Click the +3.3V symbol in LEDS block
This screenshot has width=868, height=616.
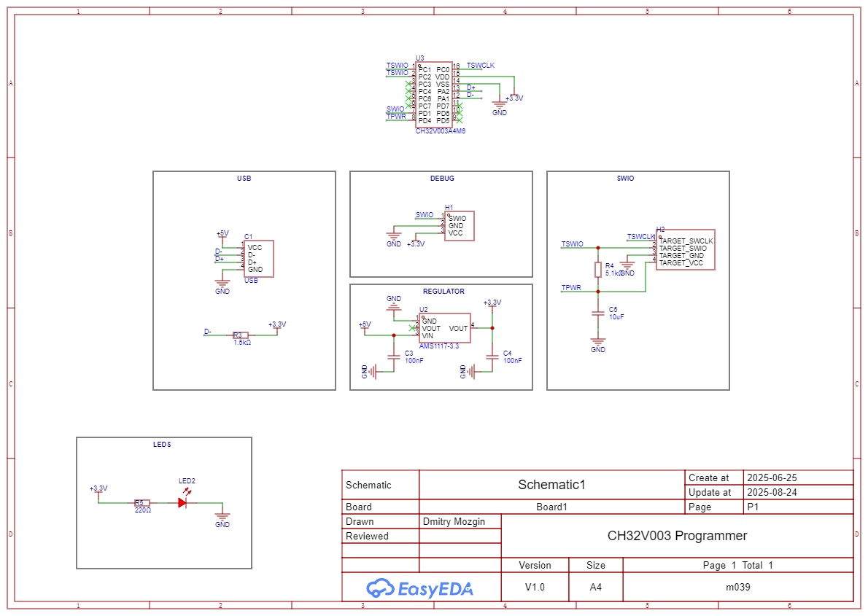(98, 491)
